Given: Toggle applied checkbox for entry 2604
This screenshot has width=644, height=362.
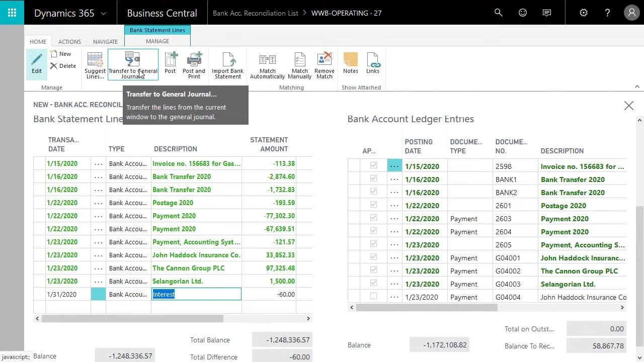Looking at the screenshot, I should coord(373,231).
